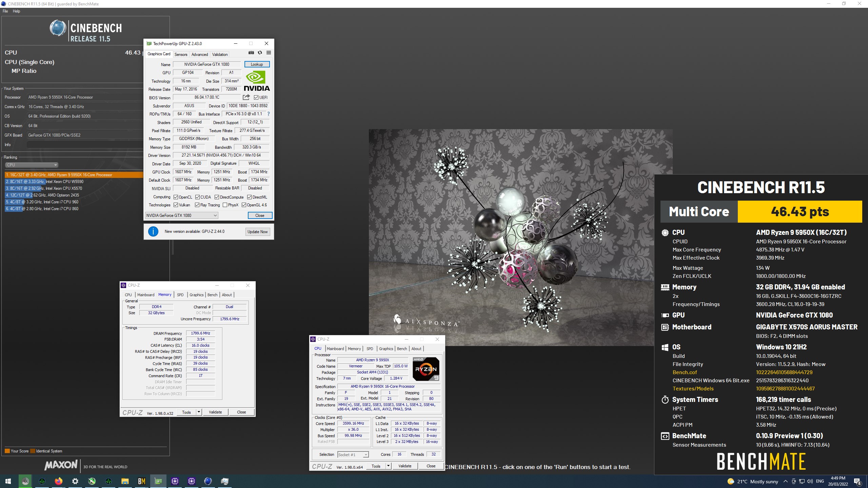
Task: Click the Ryzen 9 logo in CPU-Z
Action: coord(426,369)
